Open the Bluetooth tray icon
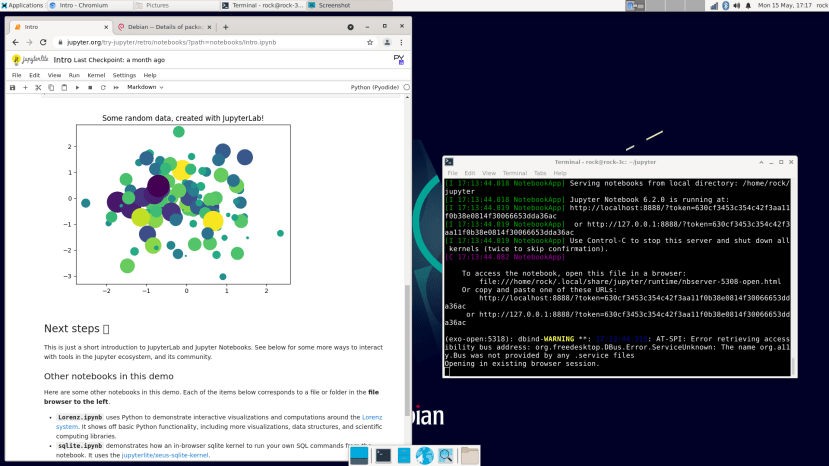 725,5
